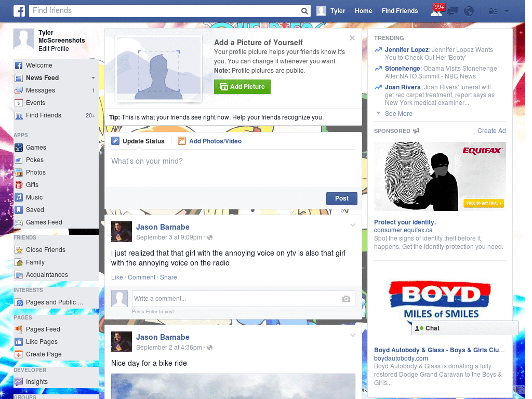The image size is (532, 399).
Task: Go to Home in top bar
Action: pos(363,11)
